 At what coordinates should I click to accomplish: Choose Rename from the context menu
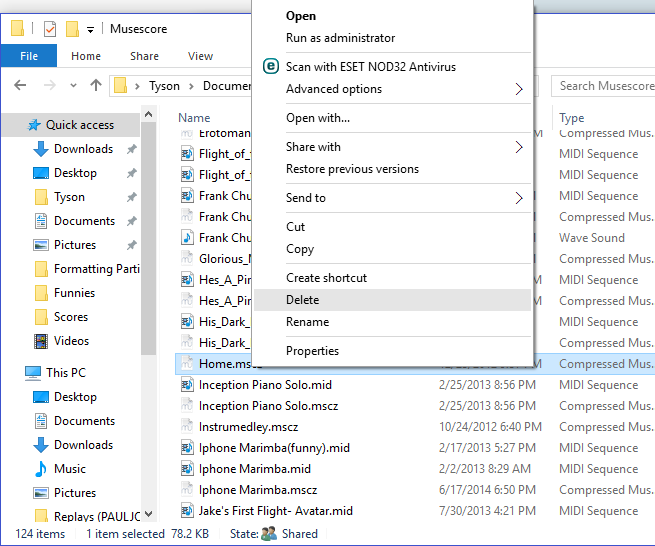click(392, 322)
